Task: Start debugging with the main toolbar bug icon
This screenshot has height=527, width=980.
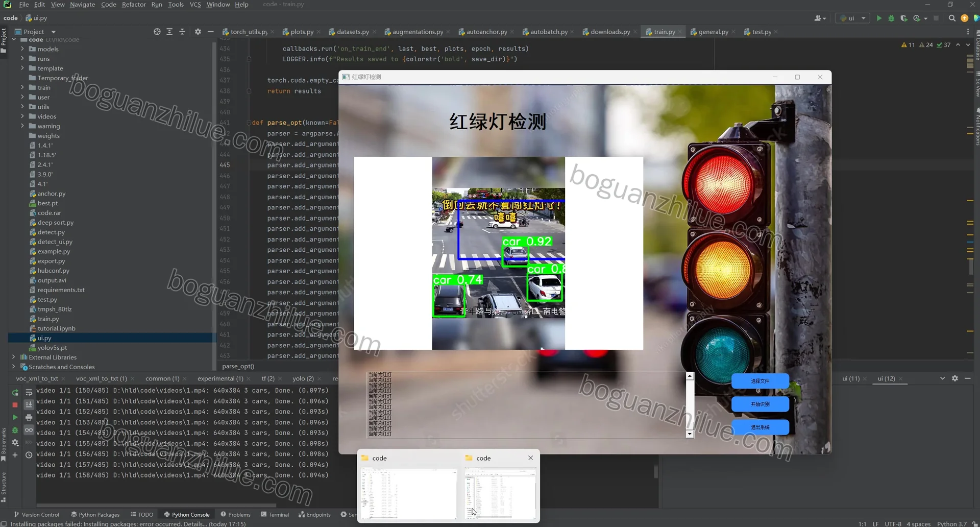Action: tap(891, 18)
